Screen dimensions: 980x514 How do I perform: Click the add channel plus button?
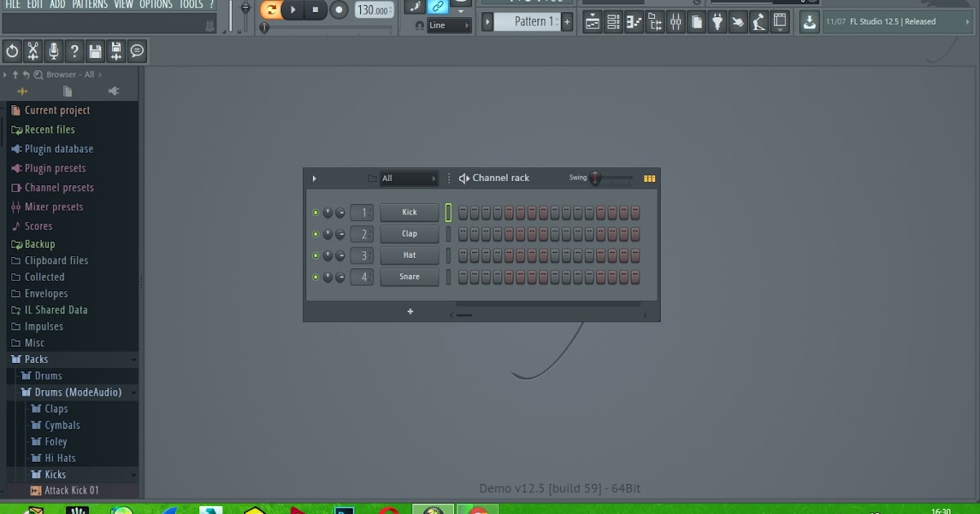pyautogui.click(x=410, y=311)
